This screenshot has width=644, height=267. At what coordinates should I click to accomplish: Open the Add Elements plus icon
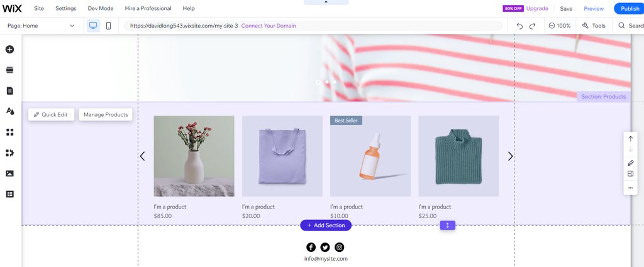coord(10,50)
